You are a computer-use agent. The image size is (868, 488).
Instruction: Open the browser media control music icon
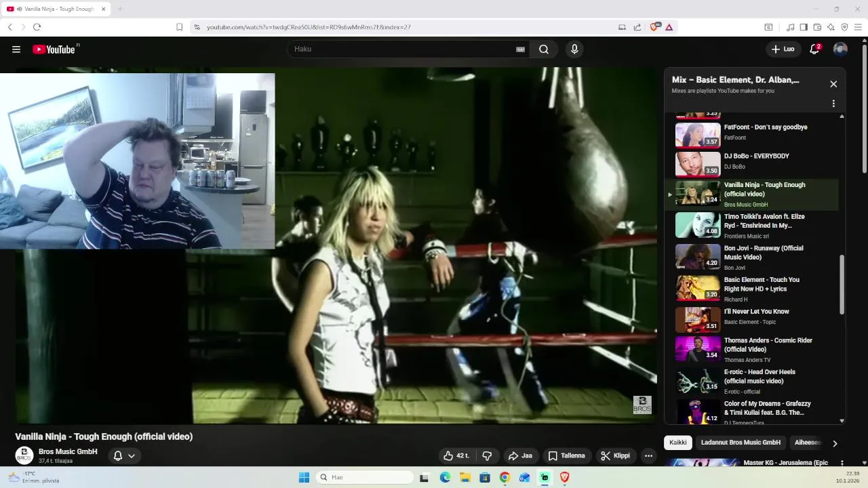point(790,27)
